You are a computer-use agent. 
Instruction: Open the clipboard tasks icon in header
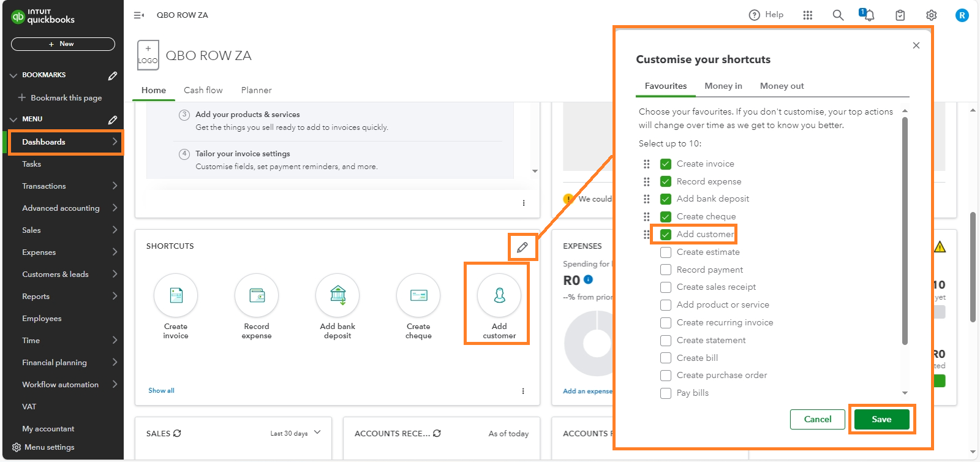[x=900, y=15]
